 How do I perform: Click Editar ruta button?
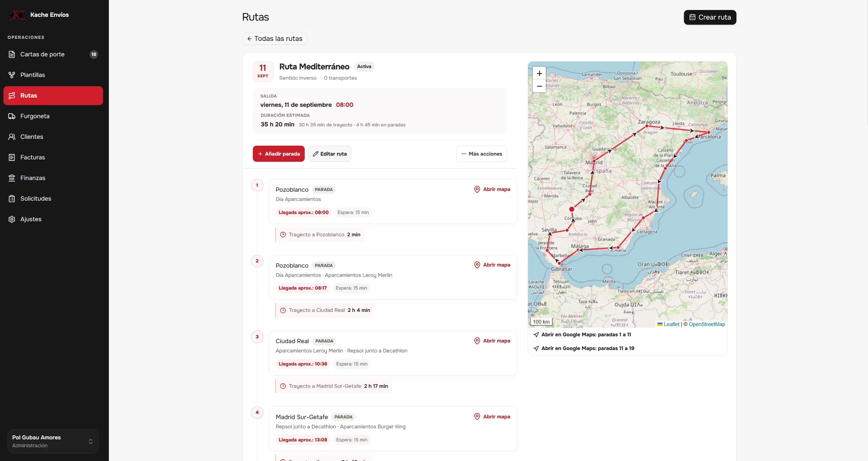click(329, 154)
